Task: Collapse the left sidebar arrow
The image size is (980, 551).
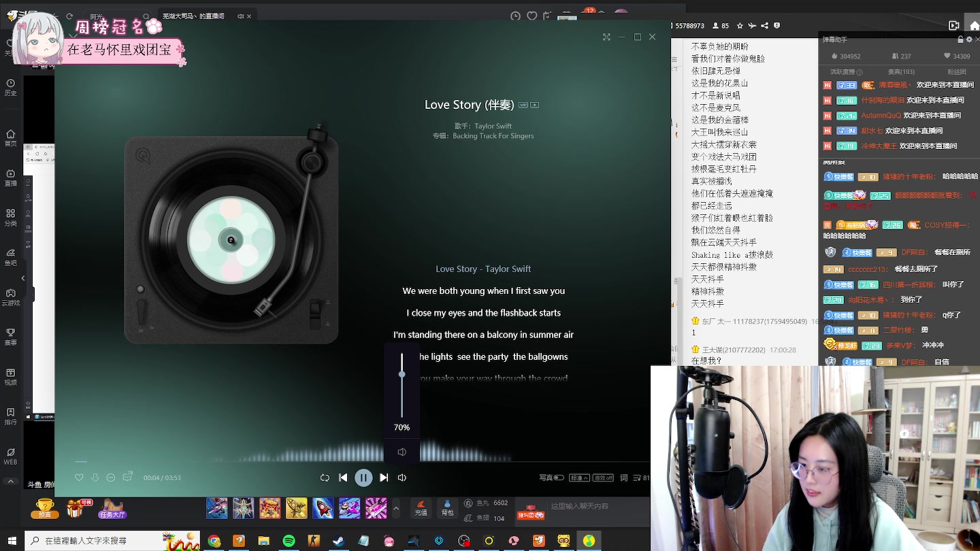Action: [24, 278]
